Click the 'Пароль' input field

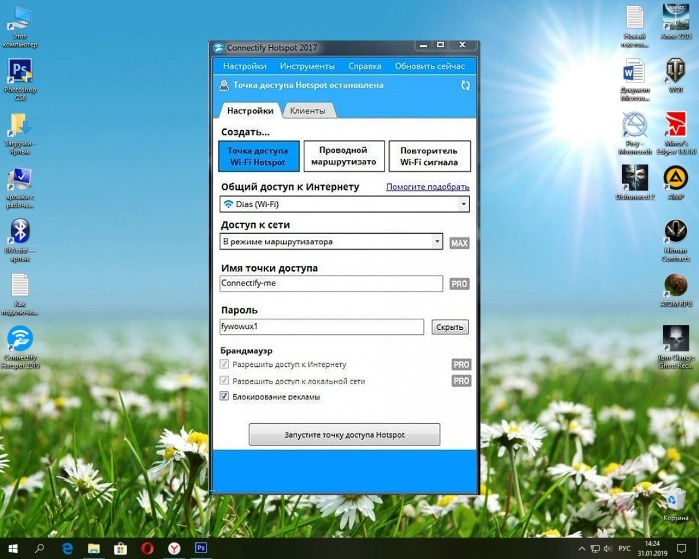click(x=321, y=327)
